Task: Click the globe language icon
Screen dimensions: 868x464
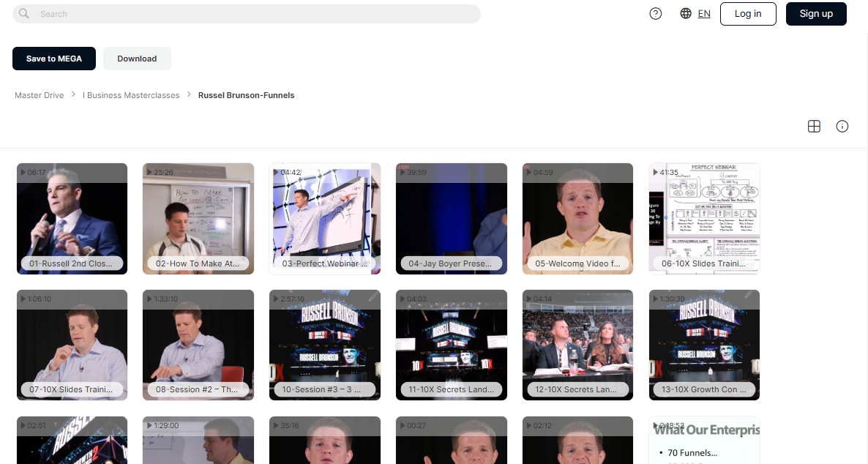Action: [685, 13]
